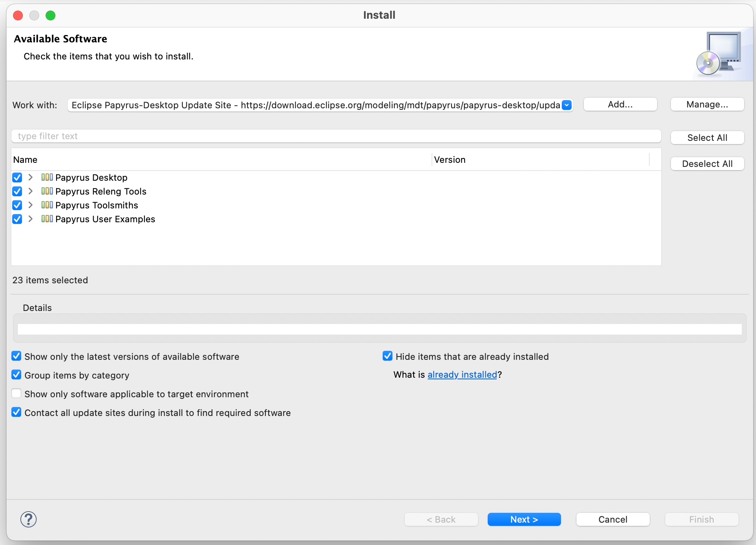Expand the Papyrus Desktop tree node
The image size is (756, 545).
click(x=31, y=177)
